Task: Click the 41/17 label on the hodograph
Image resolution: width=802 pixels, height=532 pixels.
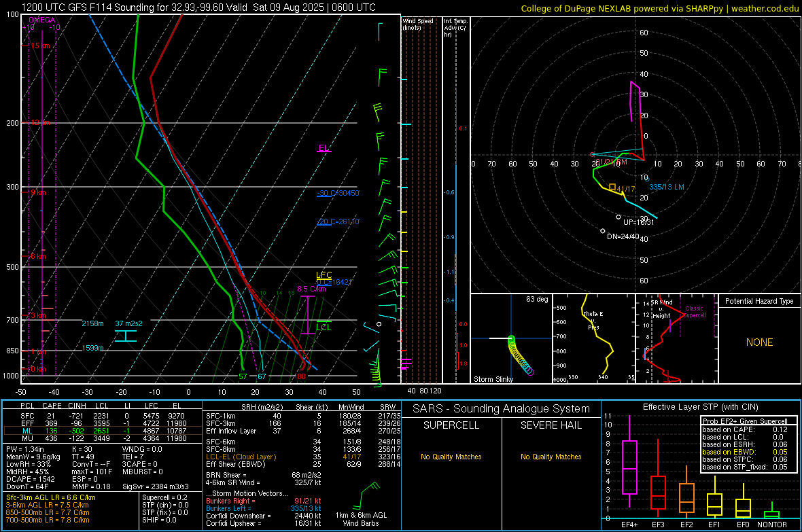Action: (x=626, y=190)
